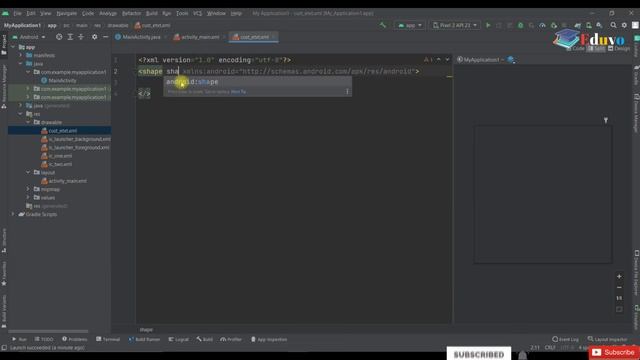This screenshot has width=640, height=360.
Task: Click the green Run app button
Action: (488, 25)
